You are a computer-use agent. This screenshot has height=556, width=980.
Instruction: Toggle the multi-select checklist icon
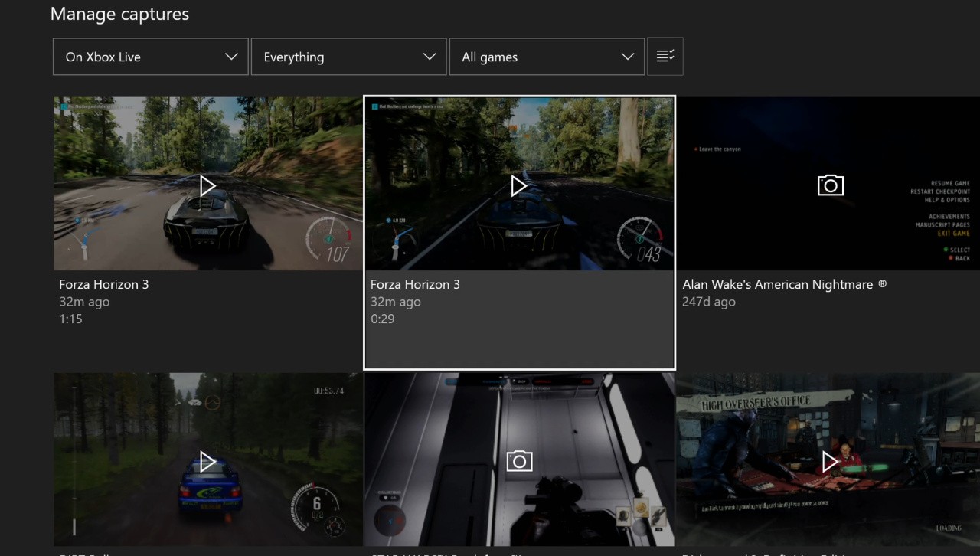click(x=665, y=56)
